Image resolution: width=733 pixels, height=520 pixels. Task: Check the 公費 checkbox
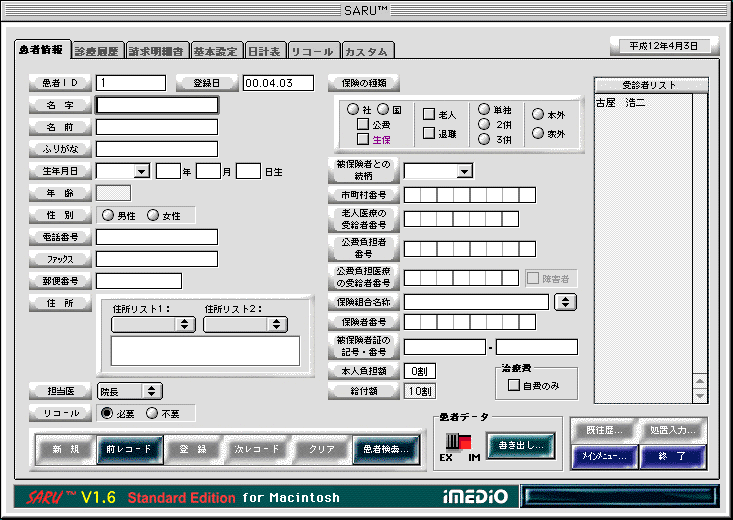point(363,124)
